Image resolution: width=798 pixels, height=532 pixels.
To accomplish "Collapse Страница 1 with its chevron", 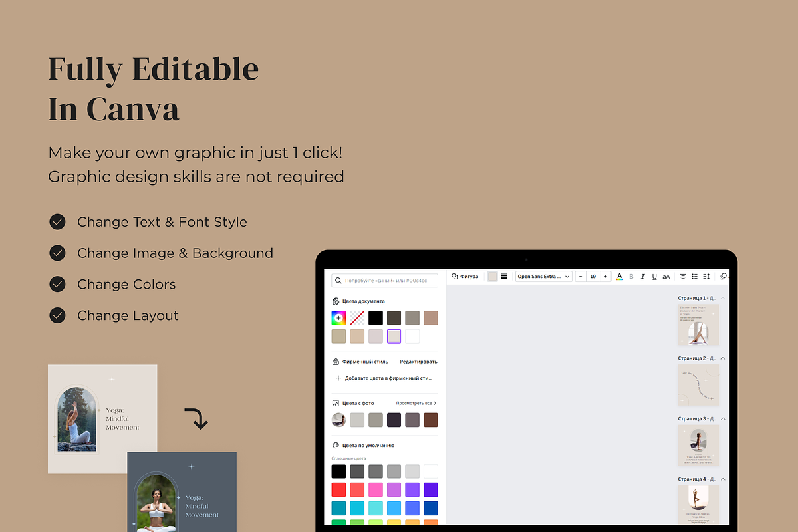I will (723, 298).
